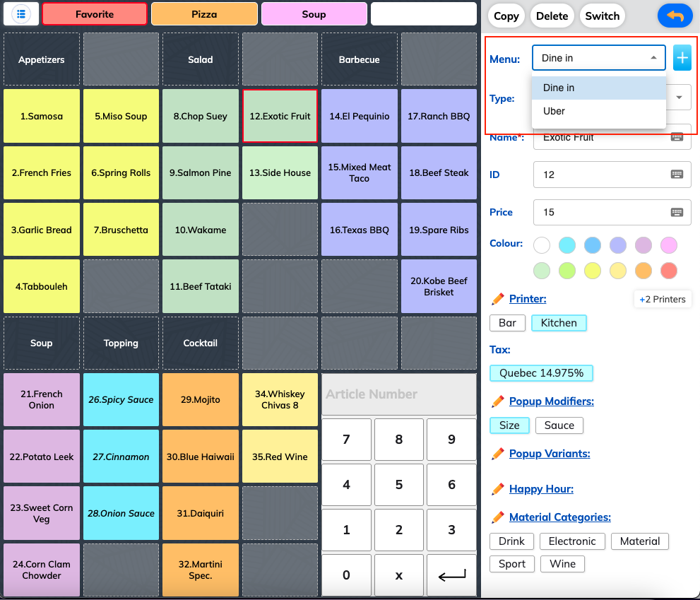
Task: Click the ID input field
Action: pyautogui.click(x=612, y=175)
